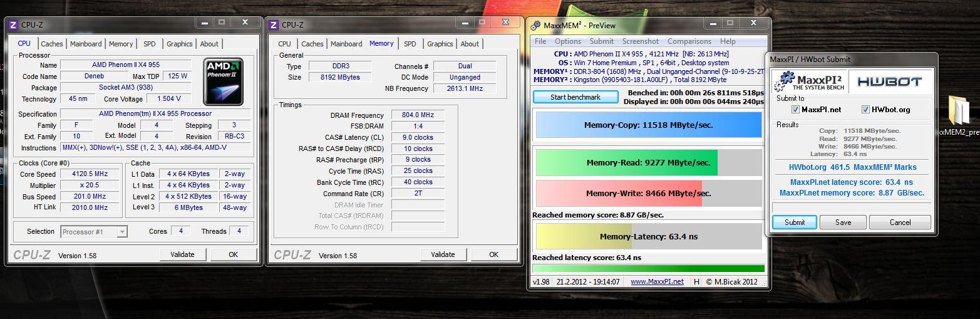Open Graphics tab in first CPU-Z window
The width and height of the screenshot is (980, 319).
(180, 44)
